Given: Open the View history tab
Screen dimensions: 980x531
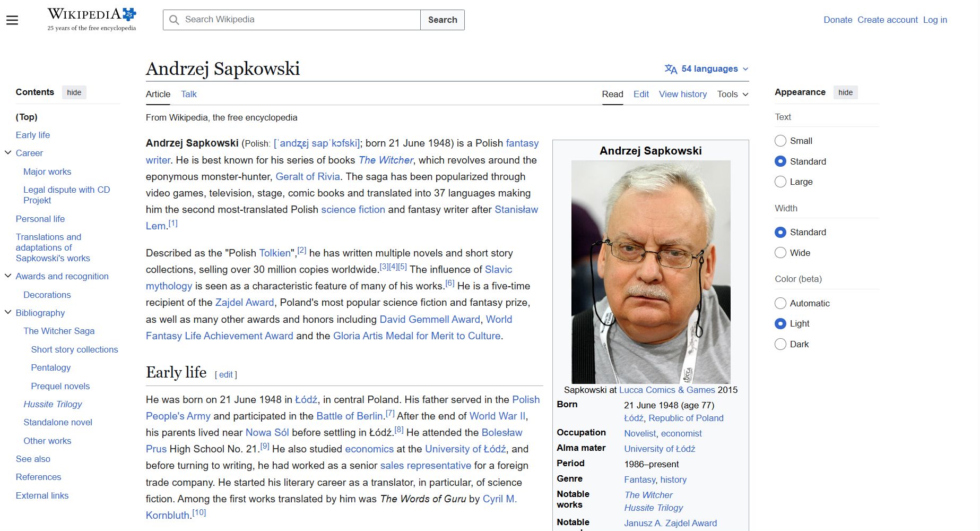Looking at the screenshot, I should pos(683,94).
